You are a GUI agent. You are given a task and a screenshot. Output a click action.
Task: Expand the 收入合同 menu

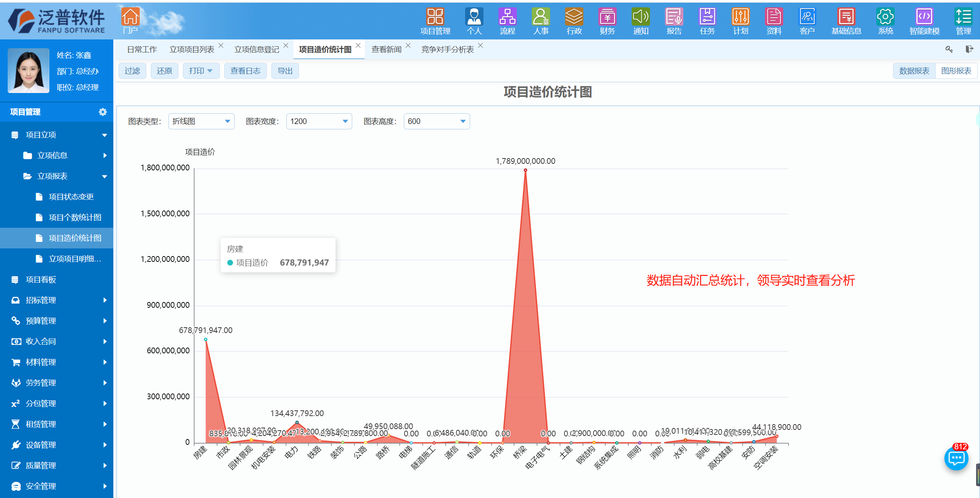tap(57, 341)
